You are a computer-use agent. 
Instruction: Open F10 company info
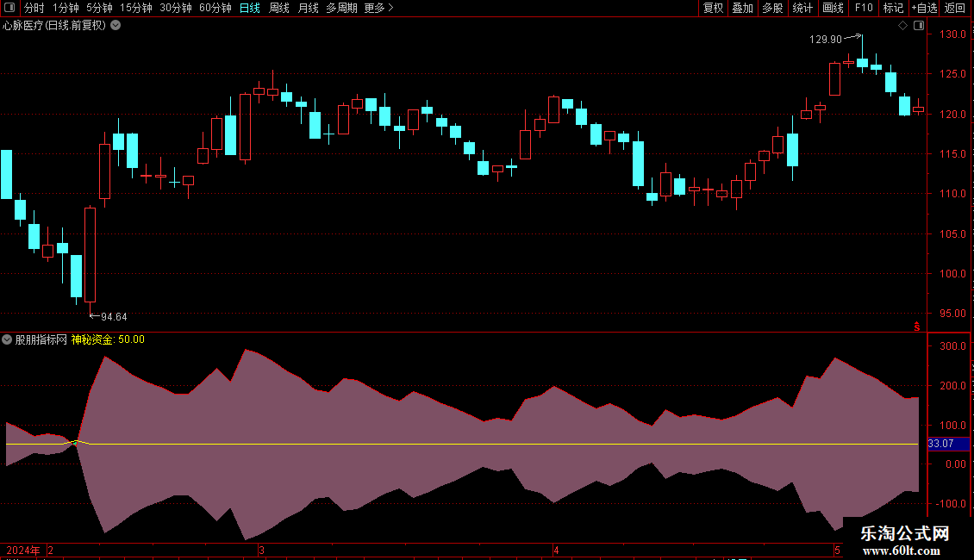coord(864,8)
